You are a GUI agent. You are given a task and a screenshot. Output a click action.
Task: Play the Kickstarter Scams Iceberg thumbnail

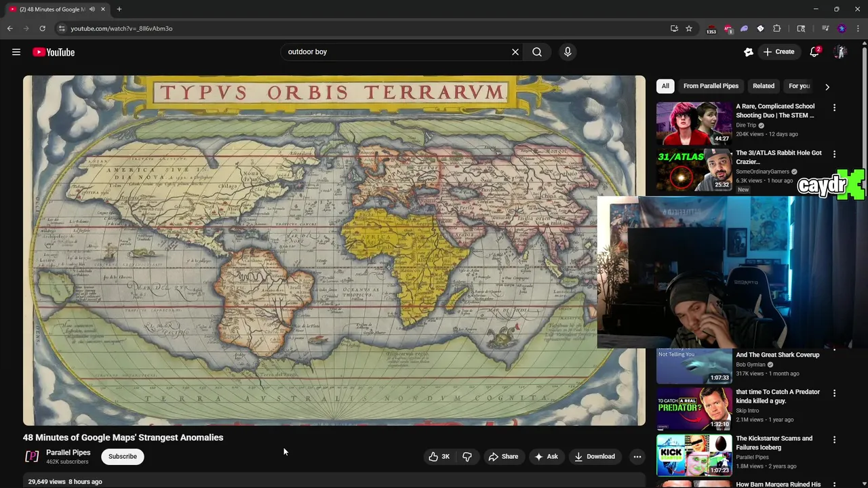pos(694,455)
